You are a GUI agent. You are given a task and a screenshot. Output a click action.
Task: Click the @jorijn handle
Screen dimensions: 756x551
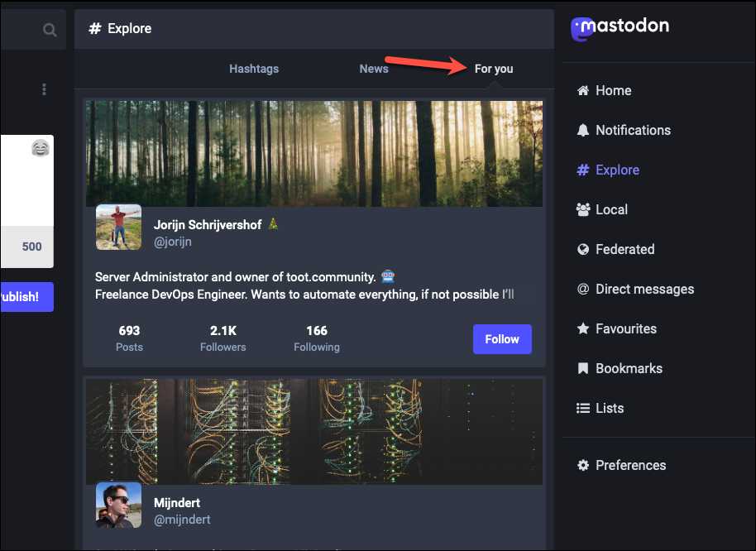point(173,242)
